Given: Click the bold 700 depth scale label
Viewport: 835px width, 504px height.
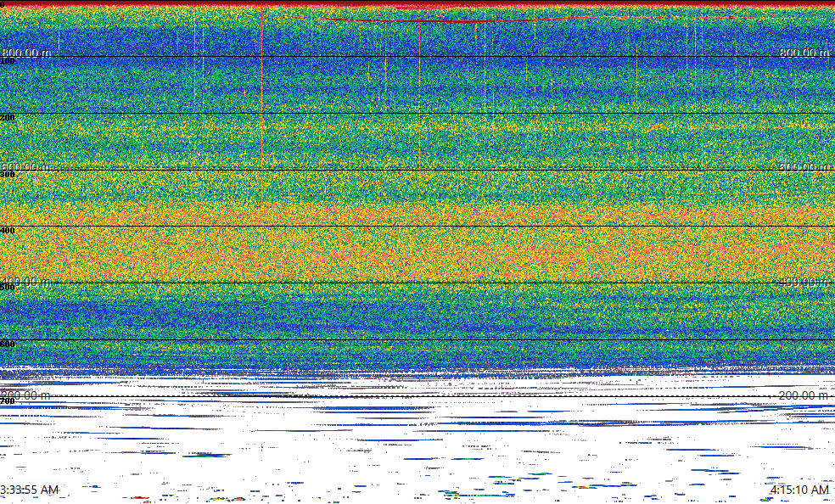Looking at the screenshot, I should [x=8, y=401].
